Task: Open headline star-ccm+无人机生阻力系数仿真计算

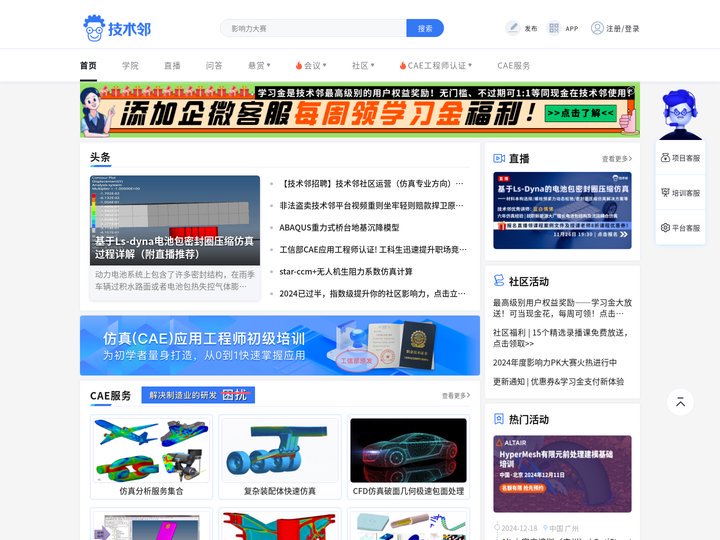Action: pos(346,272)
